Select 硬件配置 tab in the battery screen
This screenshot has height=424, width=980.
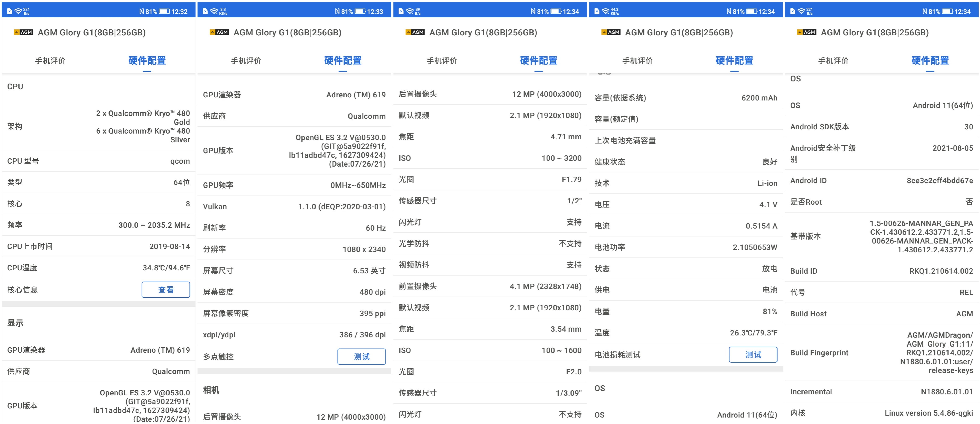(734, 60)
